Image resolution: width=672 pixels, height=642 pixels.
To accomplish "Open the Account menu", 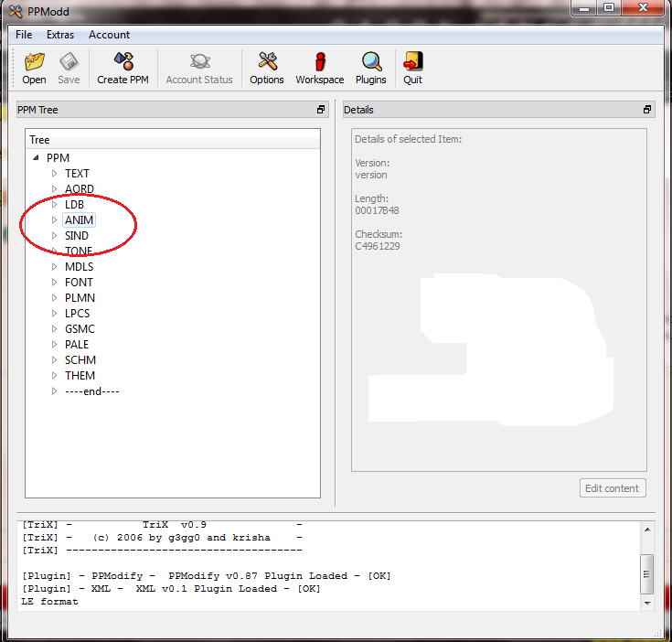I will coord(109,35).
